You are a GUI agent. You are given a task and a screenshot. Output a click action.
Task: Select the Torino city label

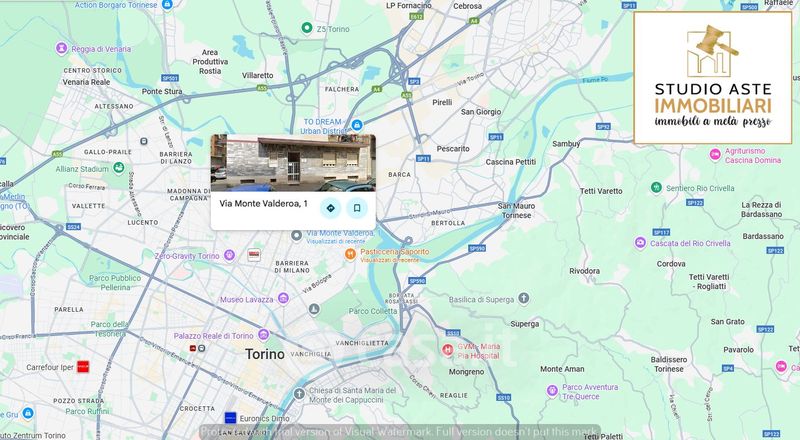[x=265, y=354]
